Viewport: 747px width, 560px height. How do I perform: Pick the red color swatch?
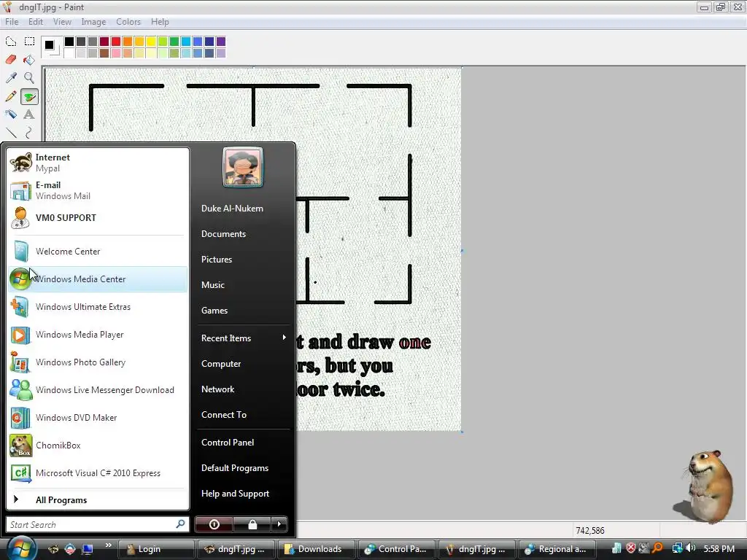[116, 42]
